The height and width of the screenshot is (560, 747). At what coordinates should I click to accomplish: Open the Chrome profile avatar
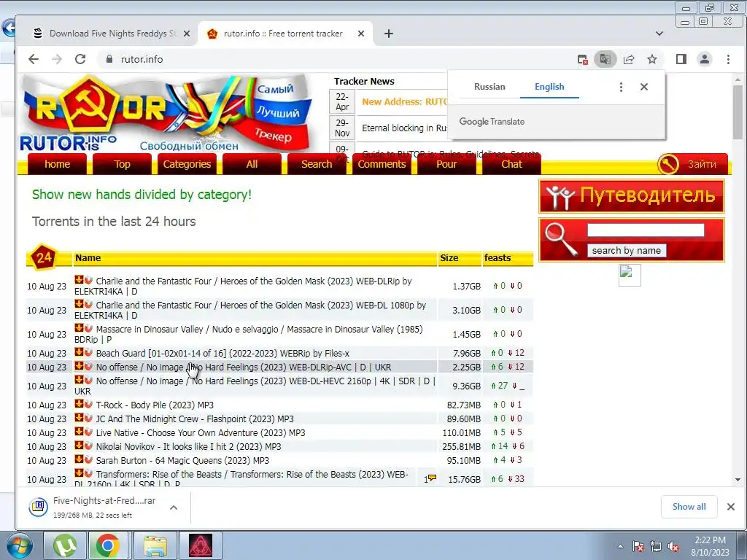(704, 59)
